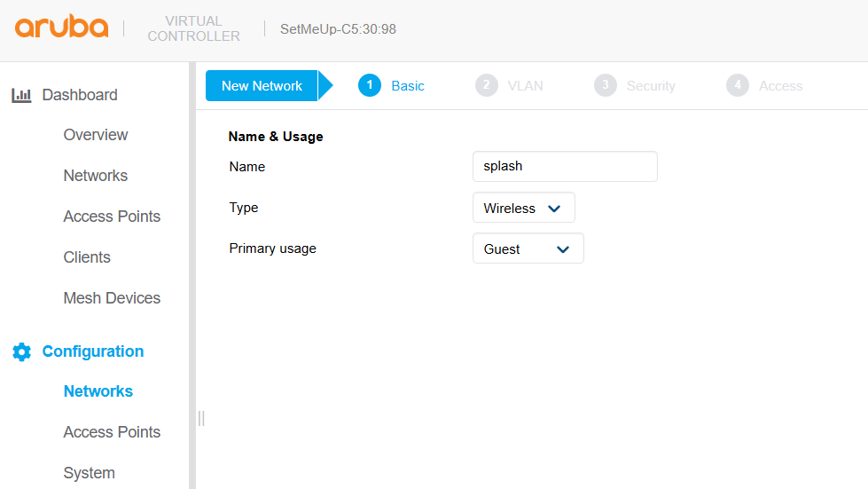Open the Type dropdown showing Wireless

coord(524,208)
